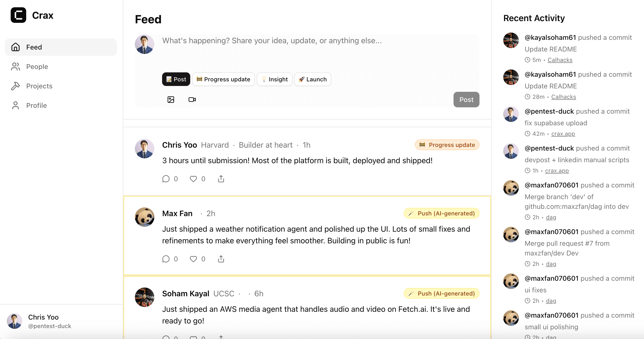Like Max Fan's weather agent post
The image size is (644, 339).
point(193,259)
